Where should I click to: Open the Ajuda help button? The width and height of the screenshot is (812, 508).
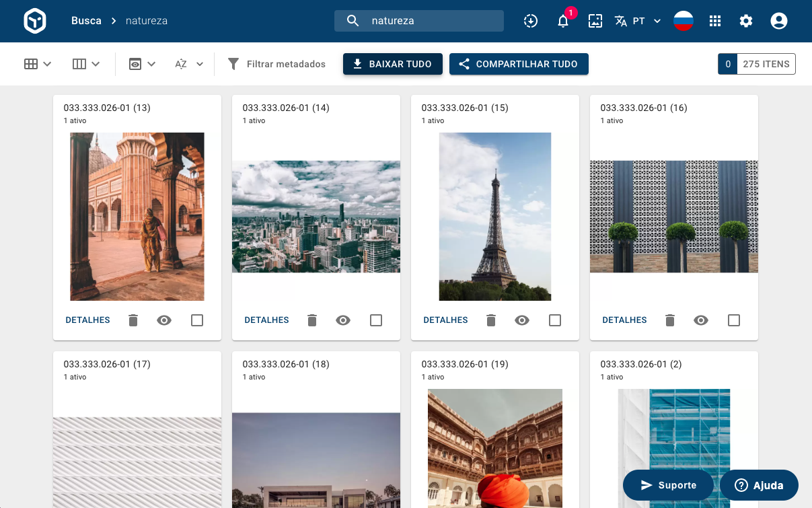pos(759,485)
